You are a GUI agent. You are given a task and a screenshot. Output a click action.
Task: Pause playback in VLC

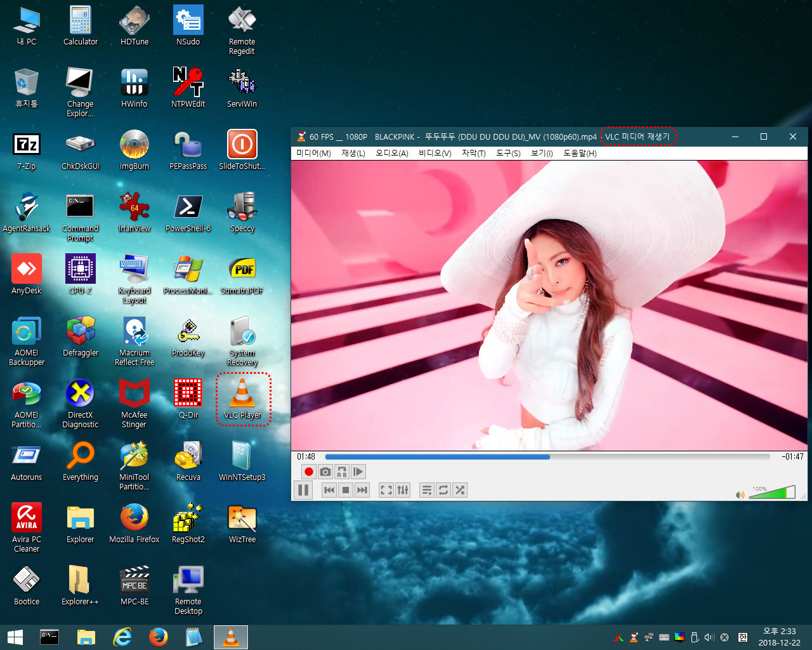[x=303, y=490]
